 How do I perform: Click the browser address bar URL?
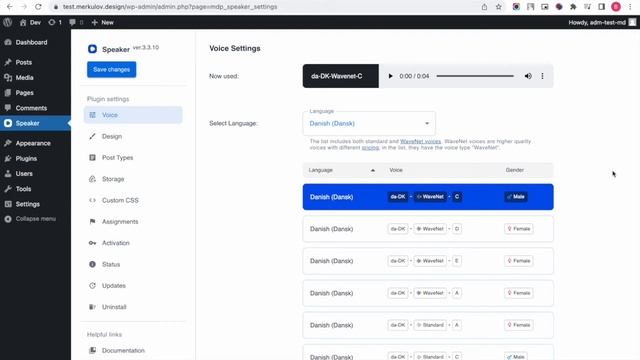tap(170, 7)
